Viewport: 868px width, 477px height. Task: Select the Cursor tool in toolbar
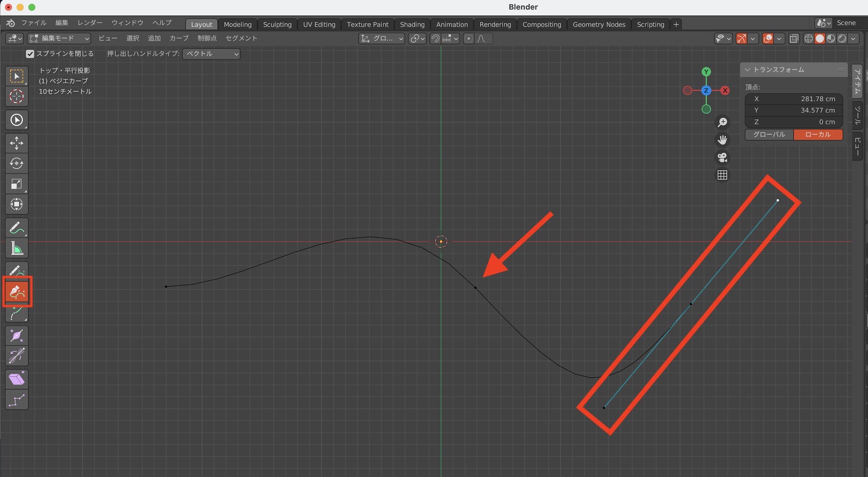tap(16, 96)
